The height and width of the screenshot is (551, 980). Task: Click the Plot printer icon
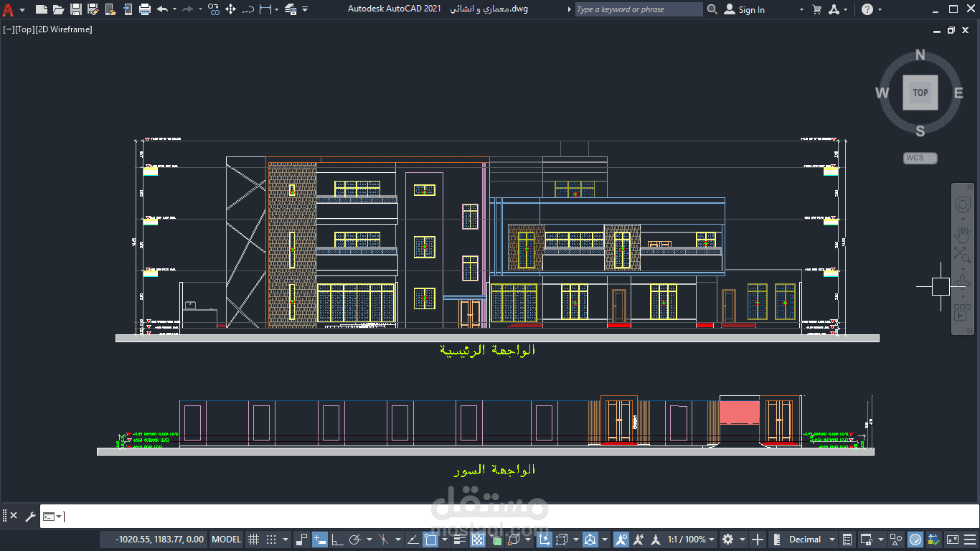tap(145, 10)
